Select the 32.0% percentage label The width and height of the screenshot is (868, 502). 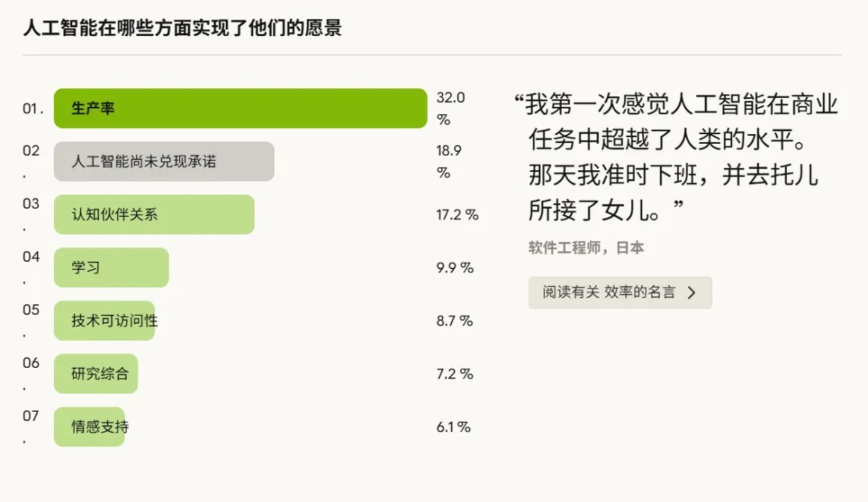coord(449,108)
